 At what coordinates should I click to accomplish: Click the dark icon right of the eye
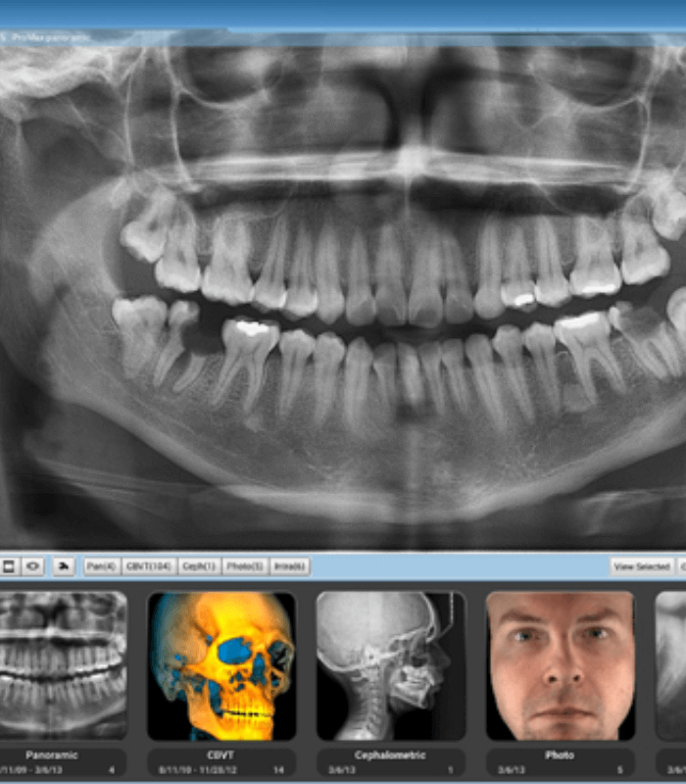[63, 566]
